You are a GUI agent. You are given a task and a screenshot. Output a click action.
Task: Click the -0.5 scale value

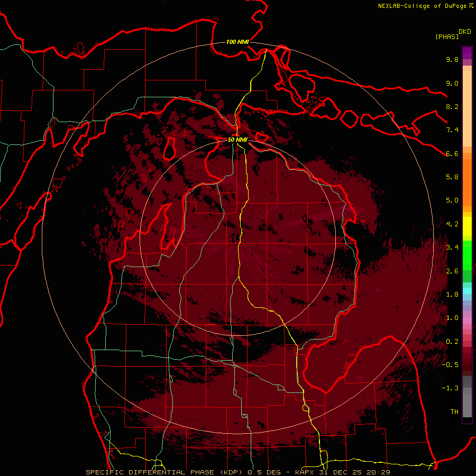pyautogui.click(x=450, y=365)
